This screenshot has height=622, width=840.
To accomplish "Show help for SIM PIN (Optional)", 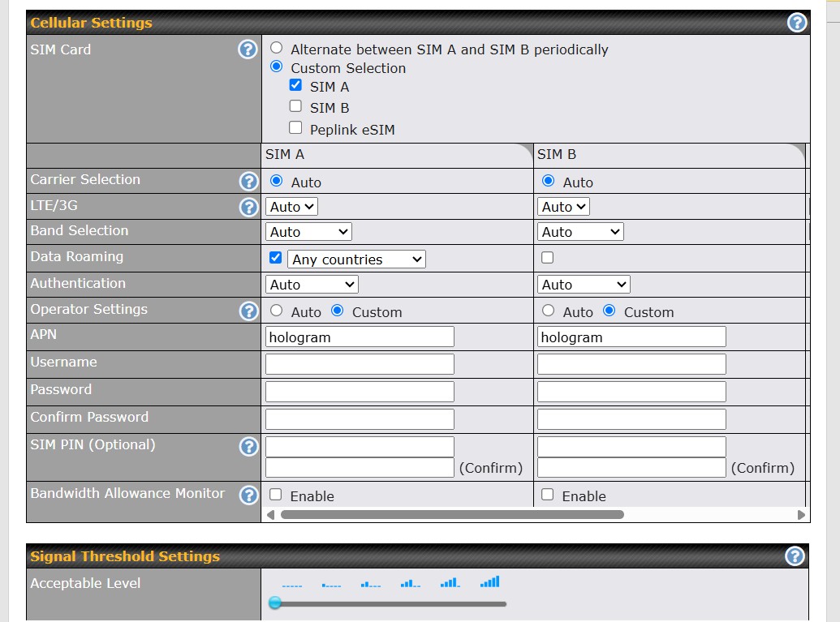I will click(x=248, y=446).
